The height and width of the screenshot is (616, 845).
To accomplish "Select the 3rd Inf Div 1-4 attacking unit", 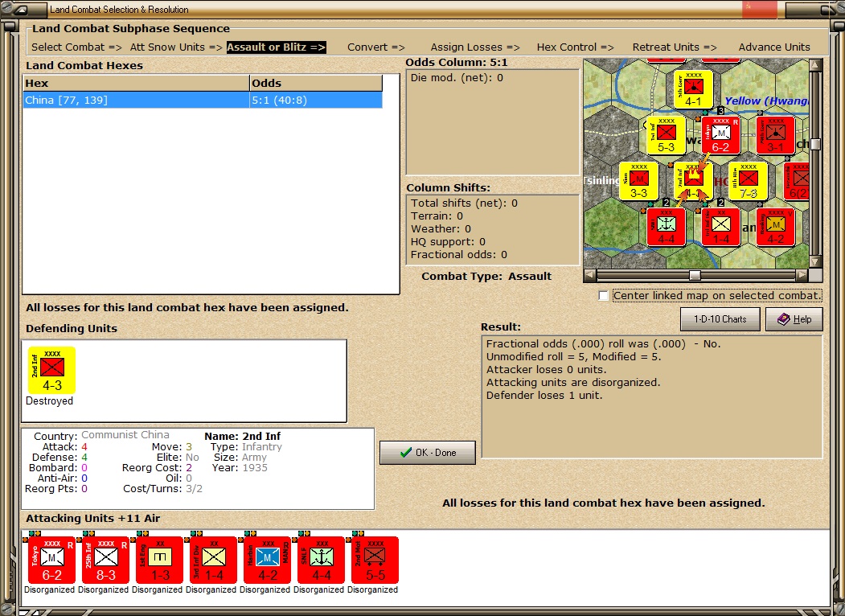I will (213, 560).
